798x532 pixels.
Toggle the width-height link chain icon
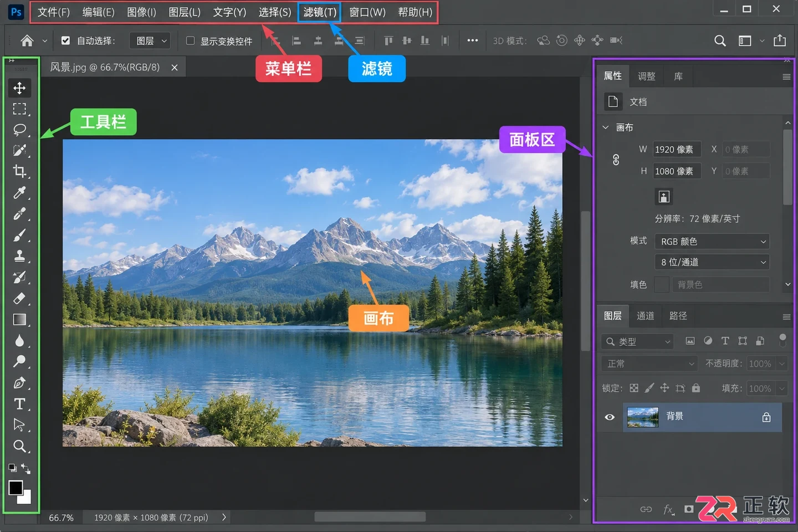click(x=616, y=160)
